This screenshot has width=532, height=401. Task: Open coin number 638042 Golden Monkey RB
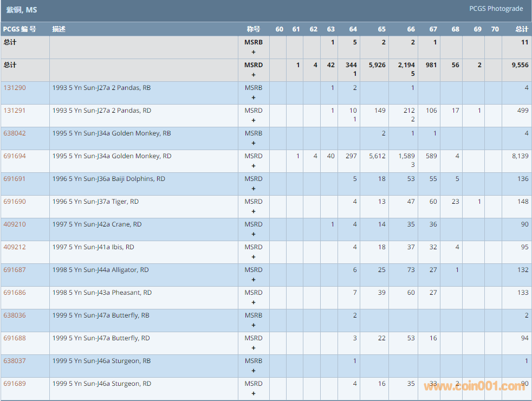pyautogui.click(x=15, y=133)
